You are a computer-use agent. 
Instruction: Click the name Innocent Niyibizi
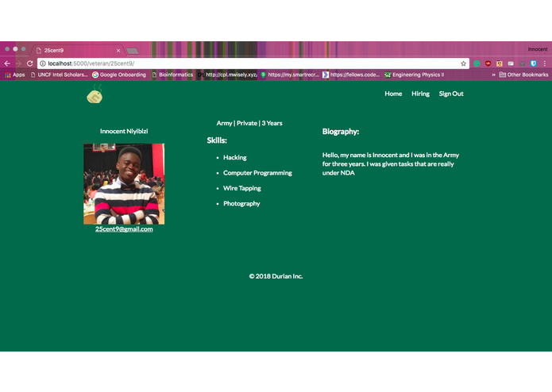click(124, 132)
